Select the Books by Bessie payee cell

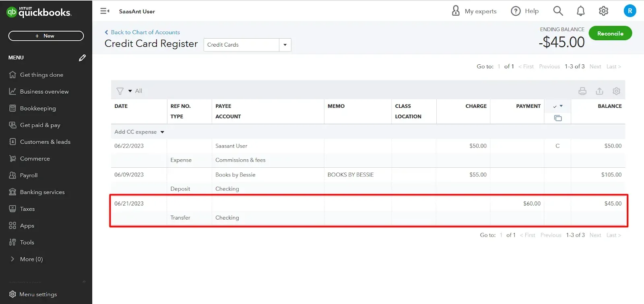tap(235, 175)
